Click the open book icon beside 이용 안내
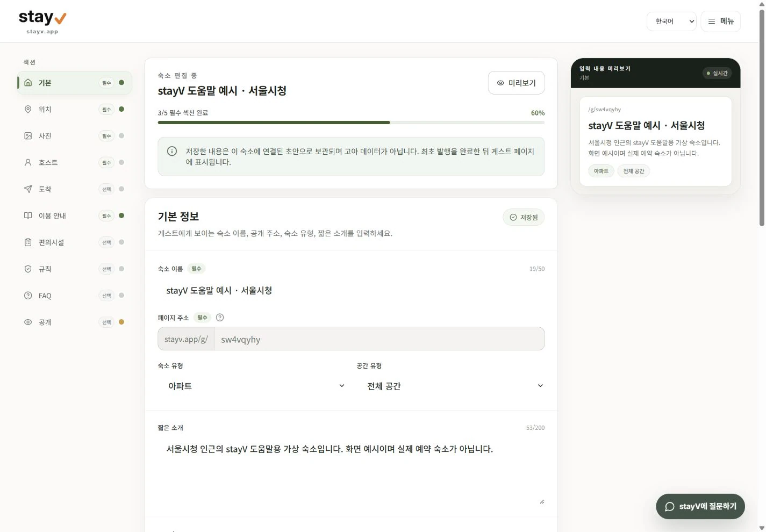 pos(28,215)
